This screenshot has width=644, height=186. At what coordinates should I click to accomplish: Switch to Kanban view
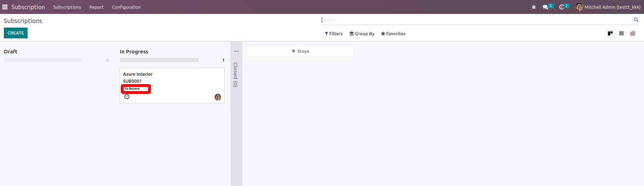click(610, 34)
